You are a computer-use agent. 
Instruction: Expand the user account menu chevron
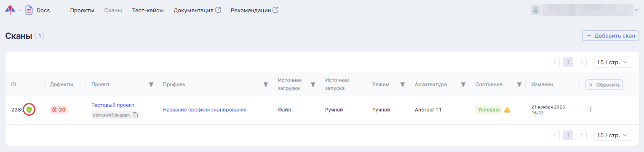coord(636,10)
